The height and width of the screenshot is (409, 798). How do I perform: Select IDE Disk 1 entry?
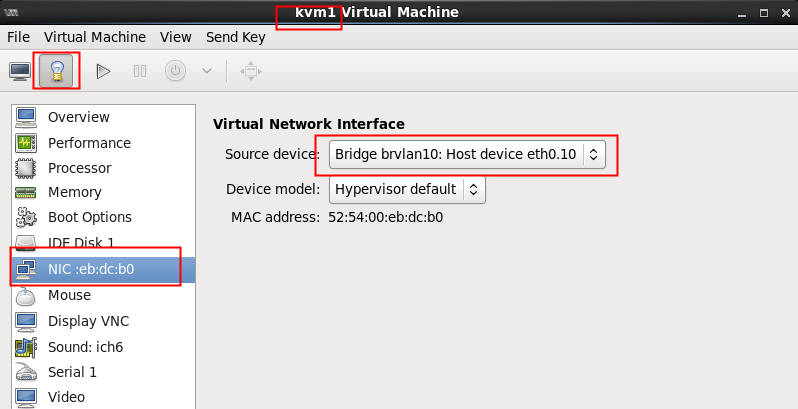(x=103, y=242)
